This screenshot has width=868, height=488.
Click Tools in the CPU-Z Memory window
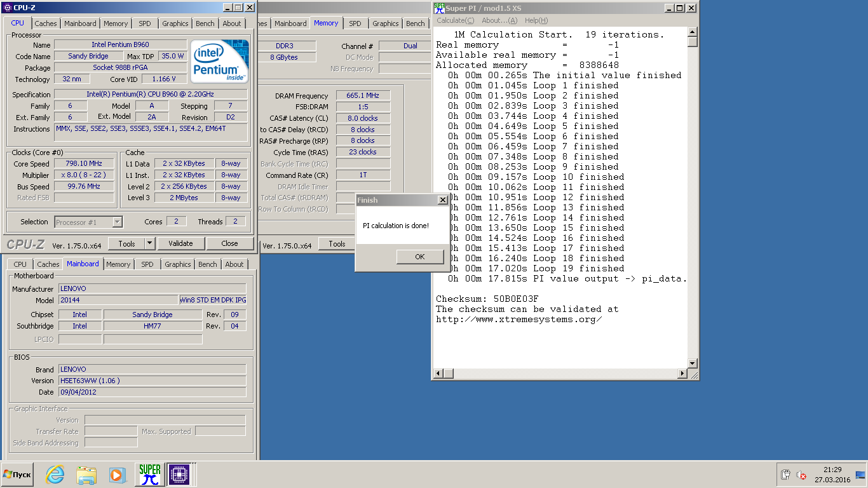[337, 244]
